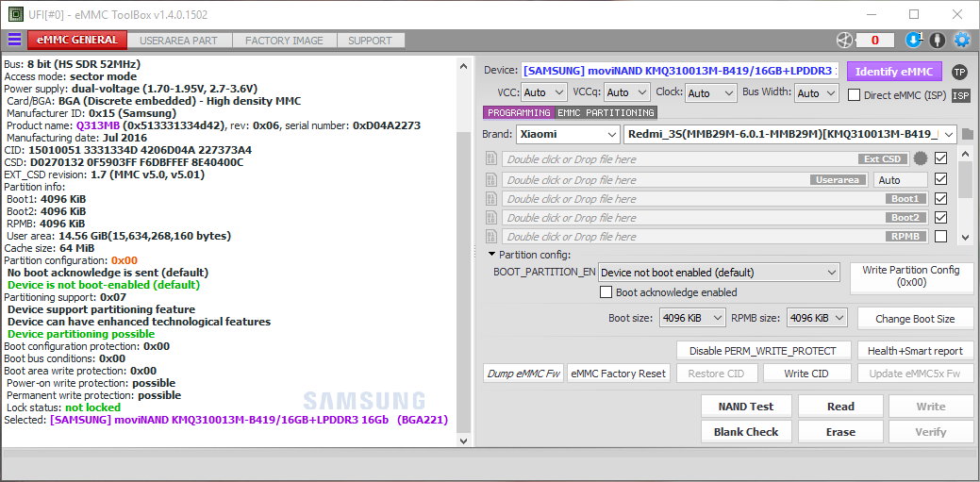
Task: Click the Blank Check button
Action: [746, 431]
